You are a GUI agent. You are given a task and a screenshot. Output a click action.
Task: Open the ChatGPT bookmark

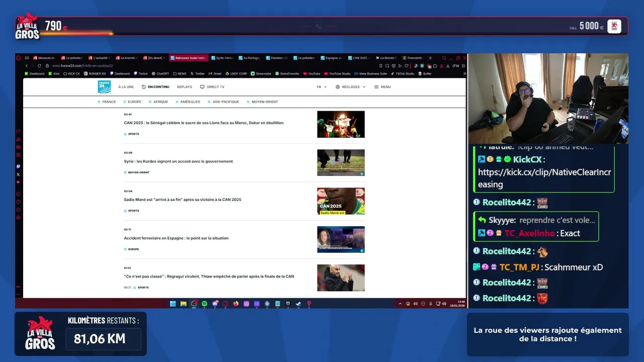pyautogui.click(x=160, y=73)
